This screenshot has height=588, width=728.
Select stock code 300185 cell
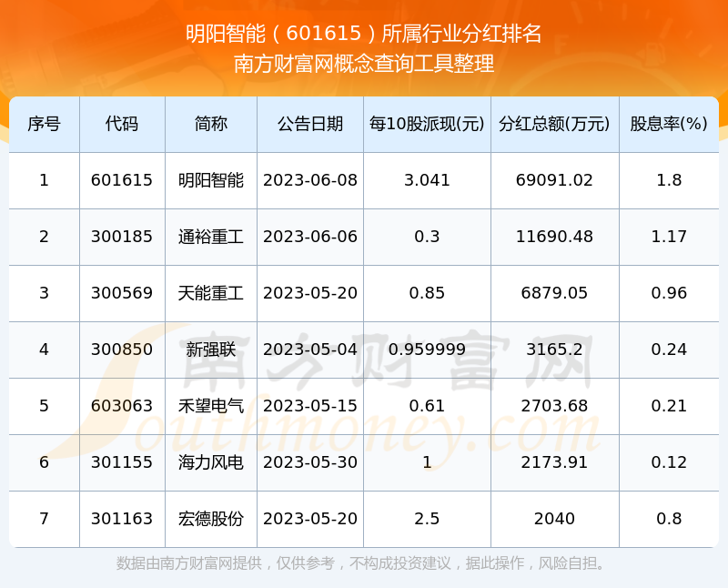coord(122,237)
